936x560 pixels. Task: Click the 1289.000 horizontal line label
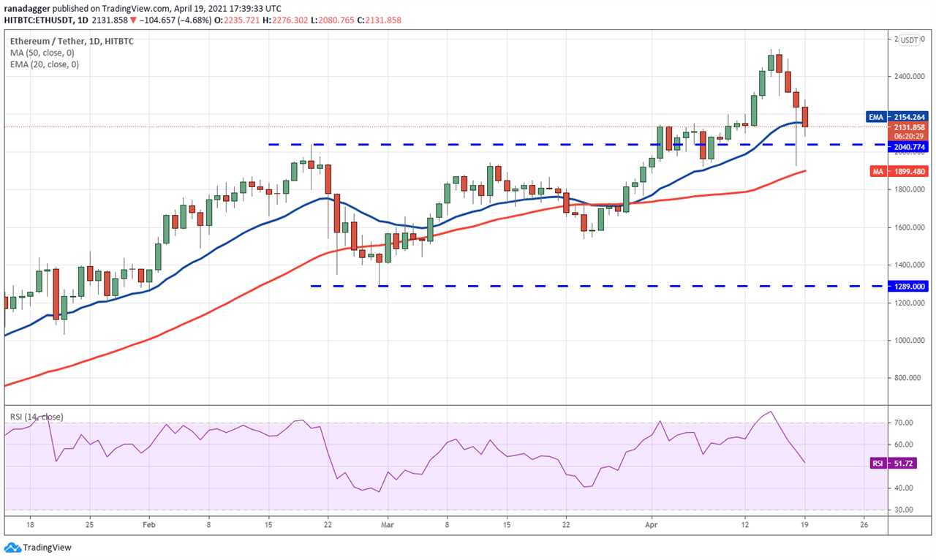[907, 287]
